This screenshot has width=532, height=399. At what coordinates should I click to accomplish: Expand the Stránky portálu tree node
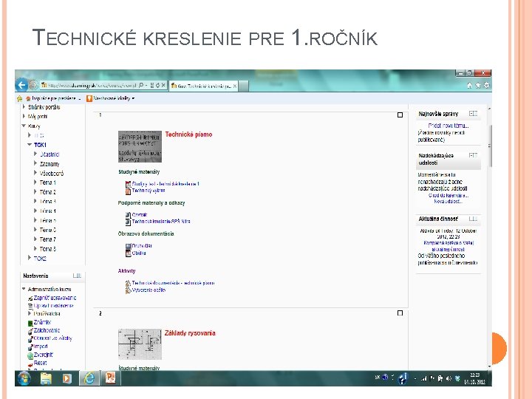(24, 107)
